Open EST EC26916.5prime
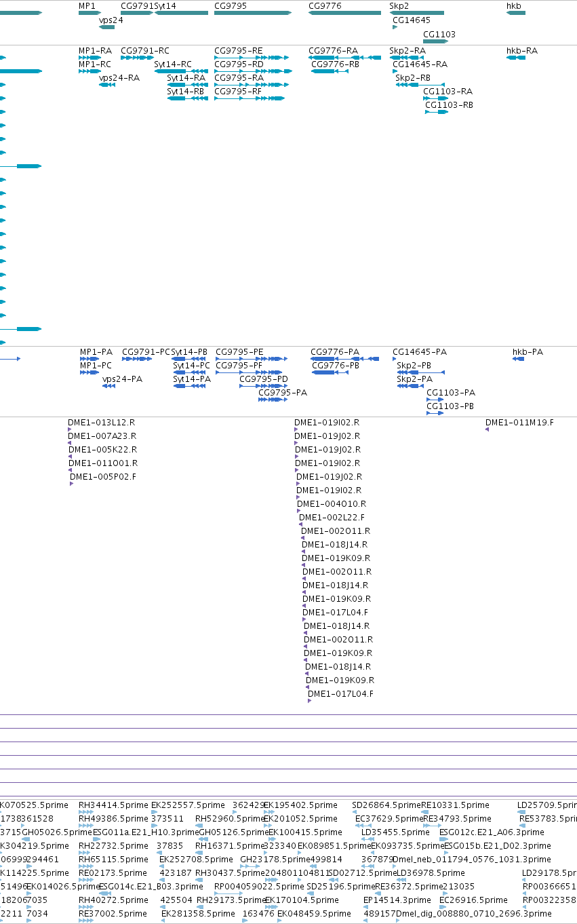This screenshot has width=577, height=924. (x=473, y=900)
